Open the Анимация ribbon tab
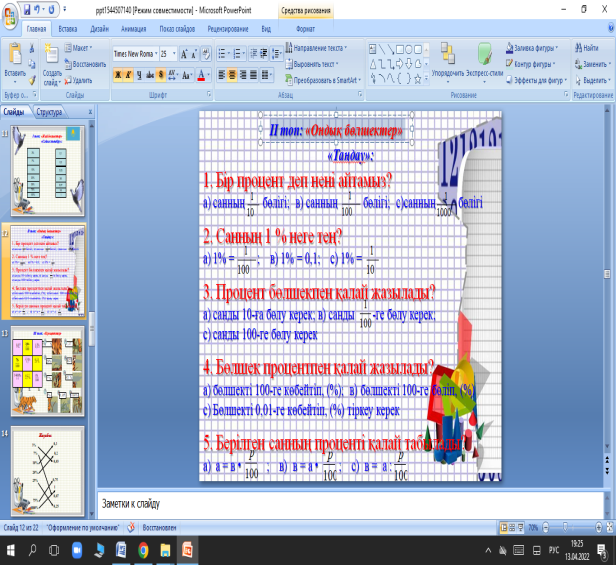Image resolution: width=616 pixels, height=565 pixels. click(x=134, y=29)
